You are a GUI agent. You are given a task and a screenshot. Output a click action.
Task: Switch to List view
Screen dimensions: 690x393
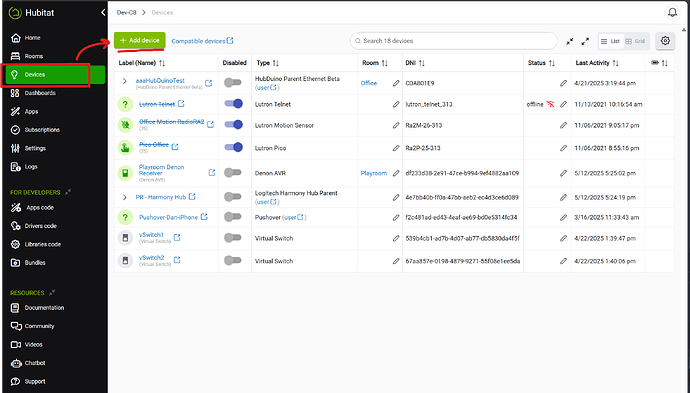coord(611,41)
